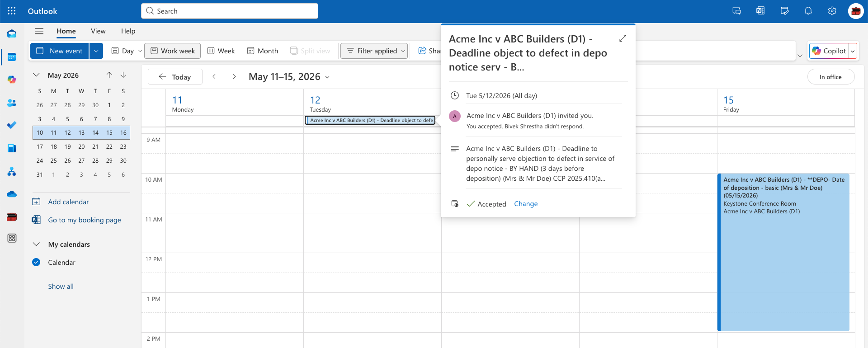Select May 28 in mini calendar
Viewport: 868px width, 348px height.
[x=95, y=160]
